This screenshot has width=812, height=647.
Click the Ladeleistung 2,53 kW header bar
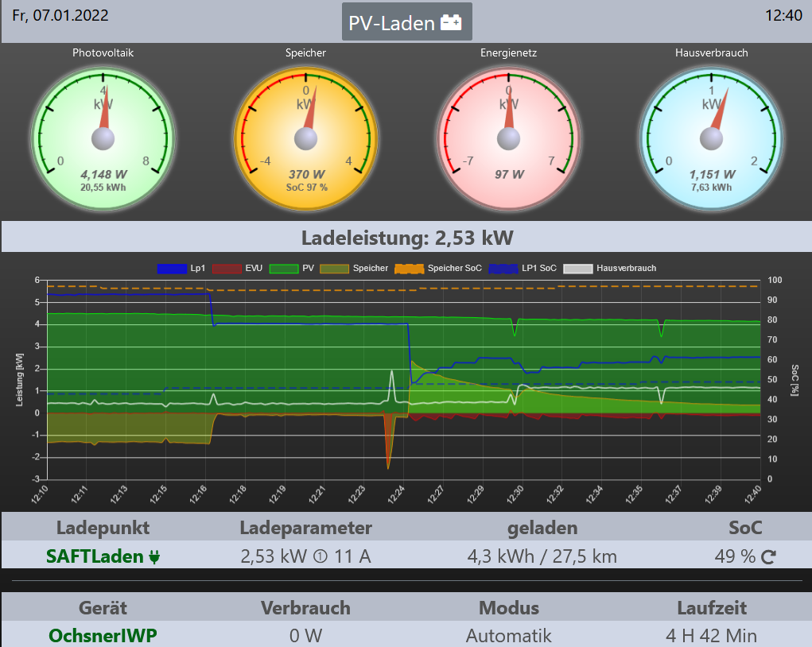(406, 237)
